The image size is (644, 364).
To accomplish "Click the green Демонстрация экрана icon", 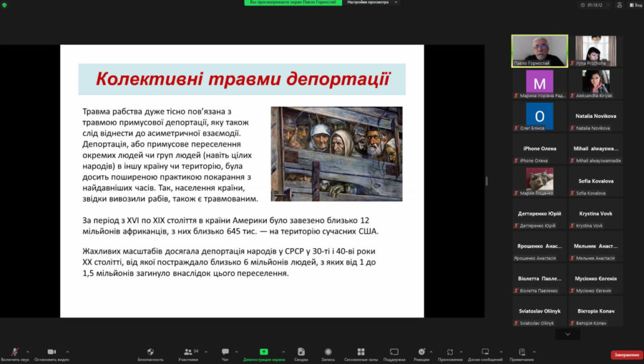I will pyautogui.click(x=264, y=352).
